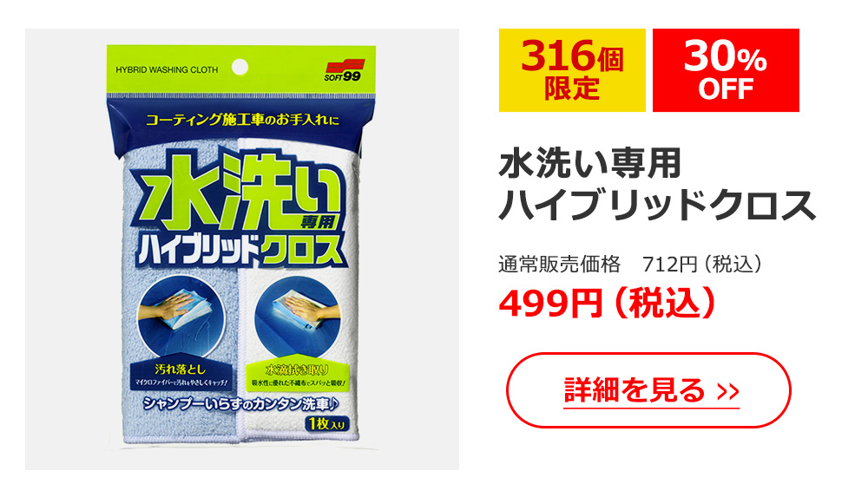Click the 水滴拭き取り circular photo on the package
Image resolution: width=868 pixels, height=497 pixels.
[297, 316]
